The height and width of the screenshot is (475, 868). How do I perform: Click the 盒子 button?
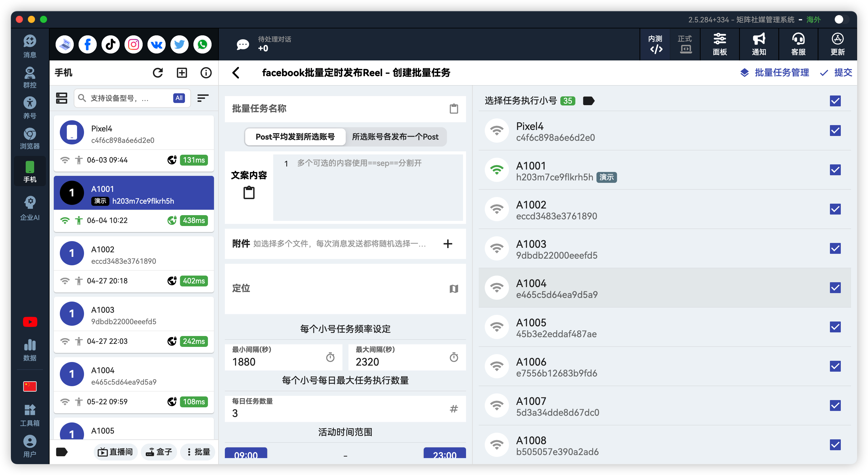coord(159,451)
